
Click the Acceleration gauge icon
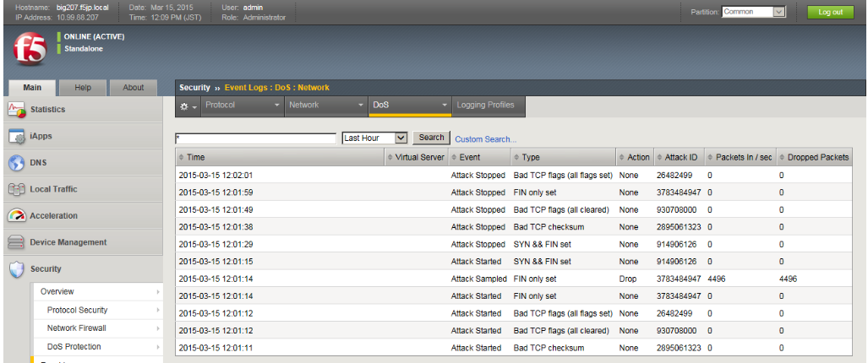click(17, 215)
